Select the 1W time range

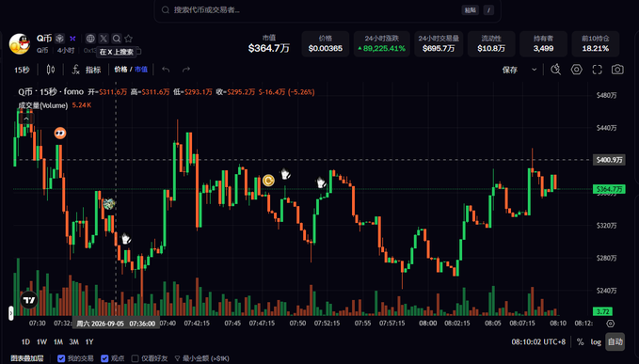tap(41, 341)
